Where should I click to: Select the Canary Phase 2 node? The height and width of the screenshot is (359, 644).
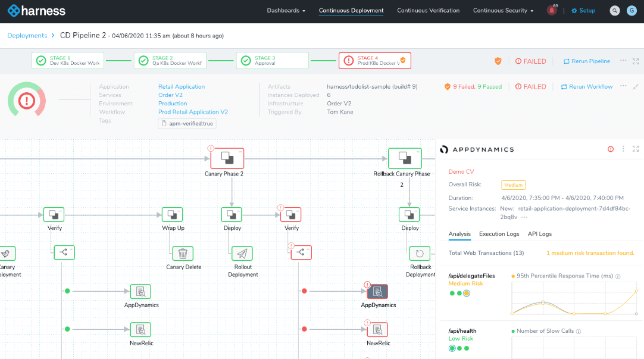227,158
